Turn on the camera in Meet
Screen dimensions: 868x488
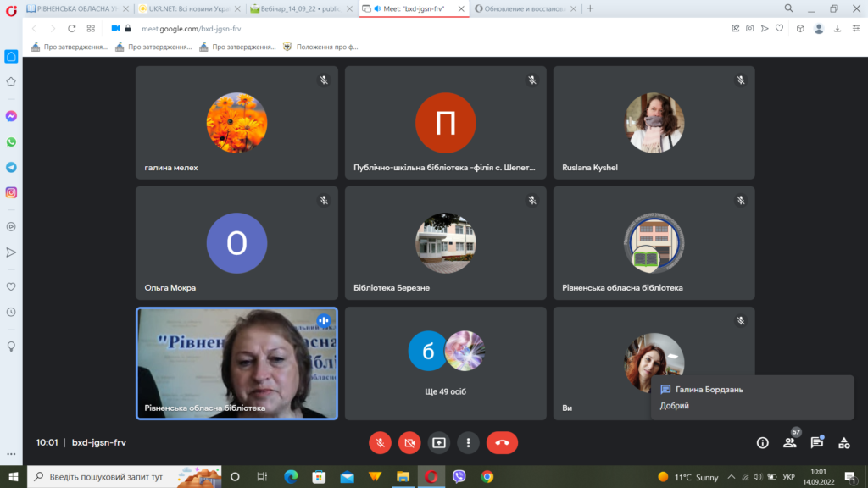coord(409,442)
